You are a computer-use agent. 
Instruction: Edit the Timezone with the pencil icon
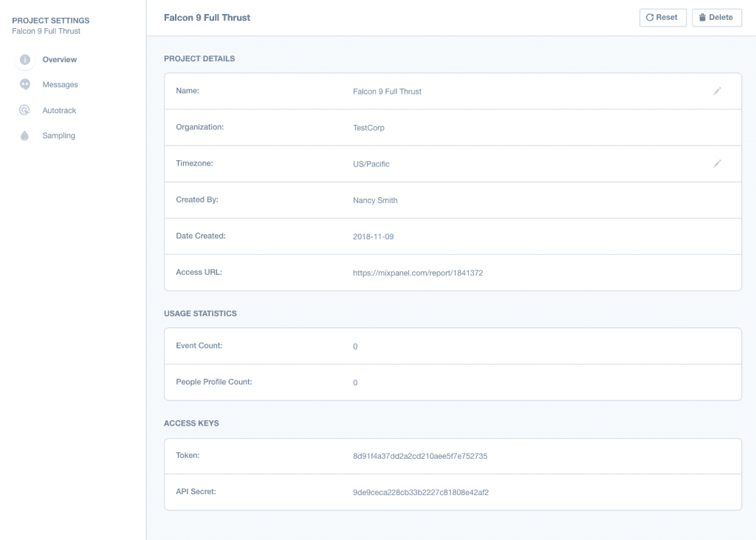(717, 163)
